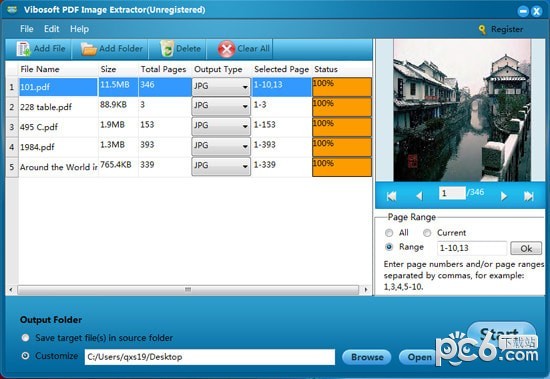
Task: Open Output Type dropdown for 1984.pdf
Action: (x=221, y=146)
